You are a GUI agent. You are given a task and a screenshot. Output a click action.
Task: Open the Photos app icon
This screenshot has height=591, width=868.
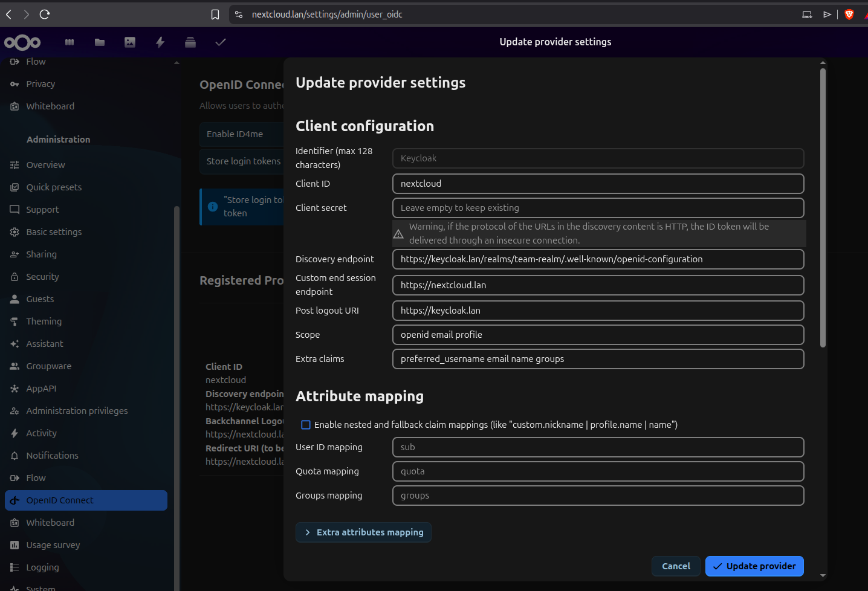[x=129, y=42]
